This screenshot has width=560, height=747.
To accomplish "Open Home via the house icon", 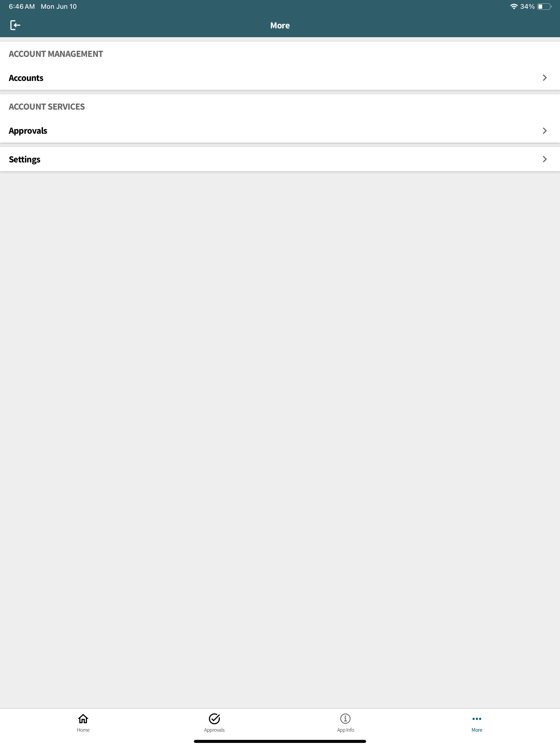I will 83,719.
